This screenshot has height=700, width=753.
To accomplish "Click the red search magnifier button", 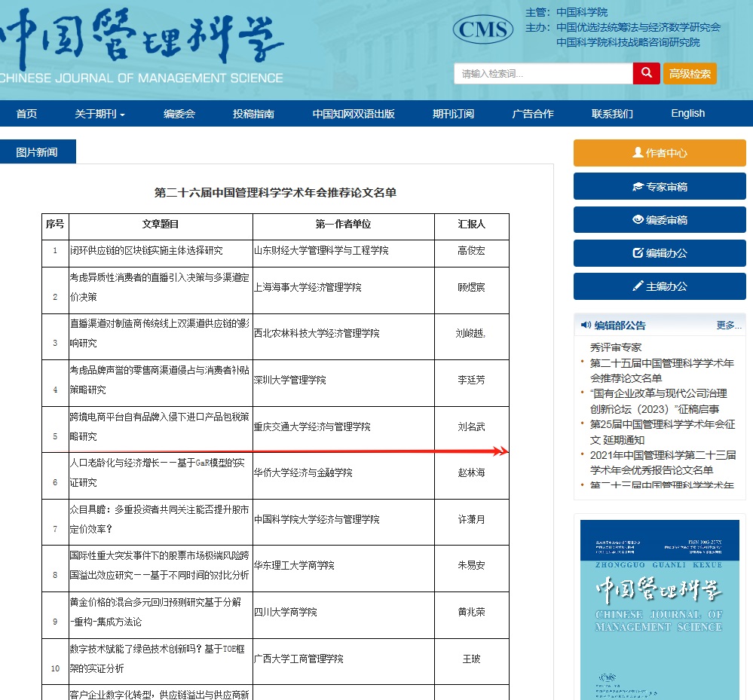I will pos(646,73).
